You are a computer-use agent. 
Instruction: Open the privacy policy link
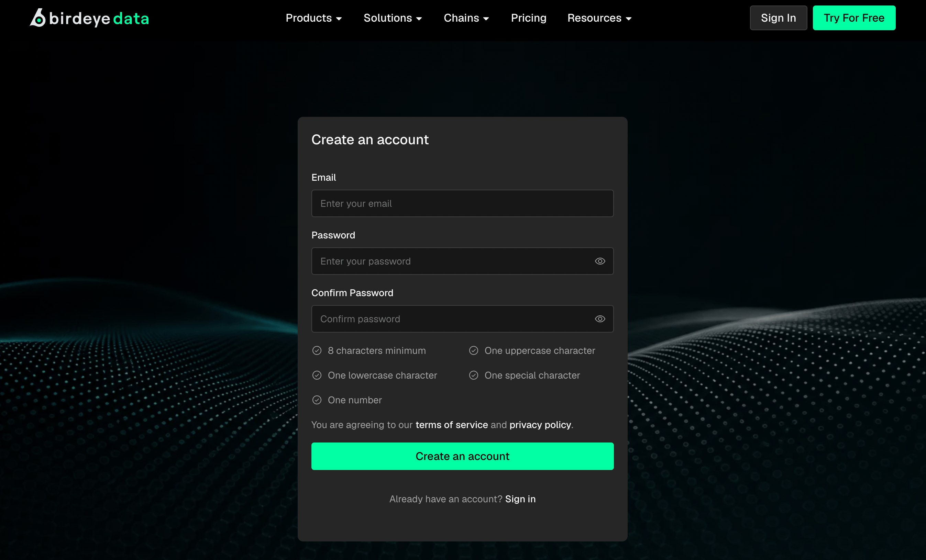tap(540, 425)
